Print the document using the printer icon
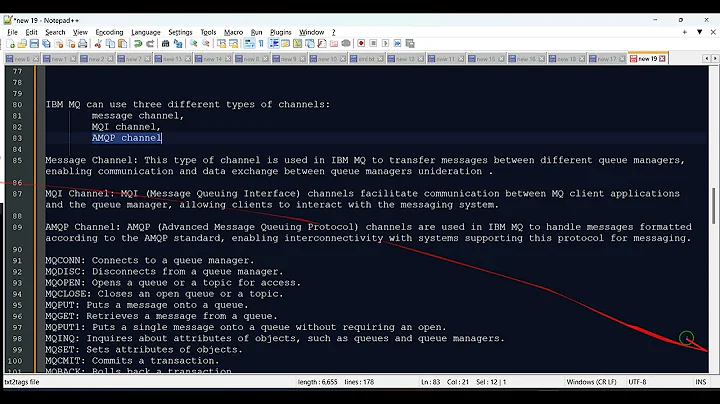Viewport: 720px width, 404px height. coord(83,44)
